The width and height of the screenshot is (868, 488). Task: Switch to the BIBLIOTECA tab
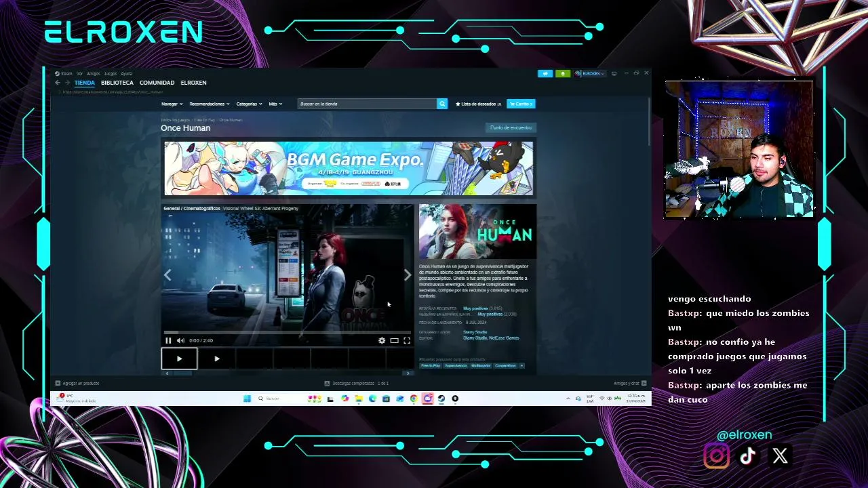tap(117, 83)
